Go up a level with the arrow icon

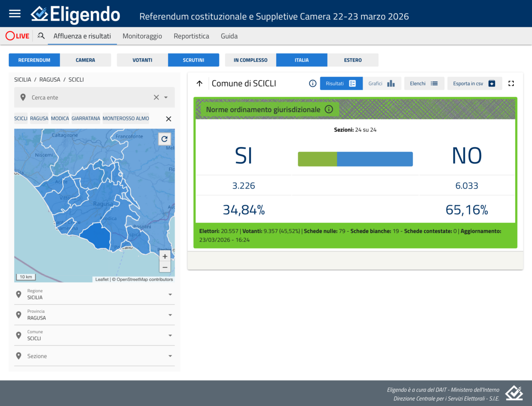pyautogui.click(x=199, y=83)
